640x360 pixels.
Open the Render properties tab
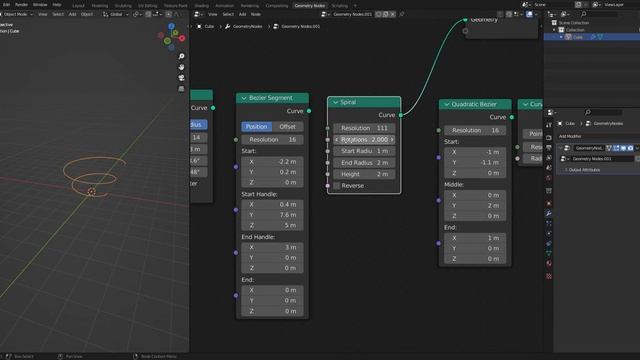[549, 138]
